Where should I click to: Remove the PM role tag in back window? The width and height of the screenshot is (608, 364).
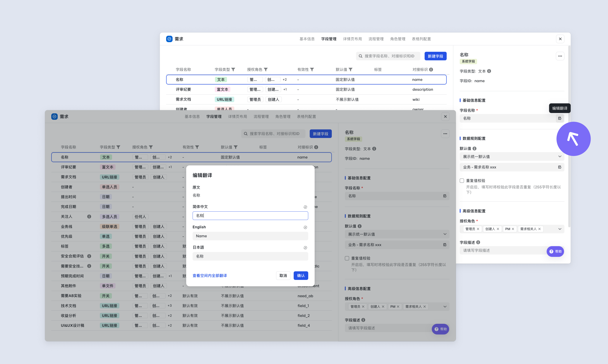click(x=513, y=229)
